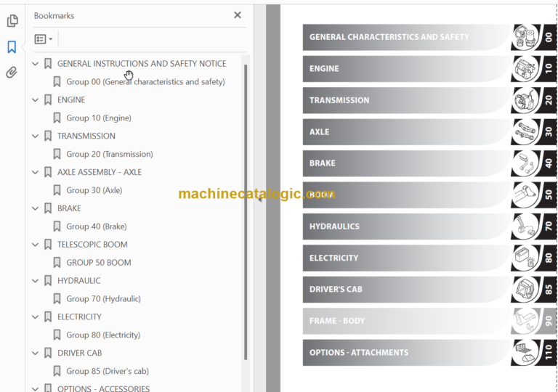Click the bookmark ribbon icon beside DRIVER CAB
The height and width of the screenshot is (392, 558).
coord(48,354)
